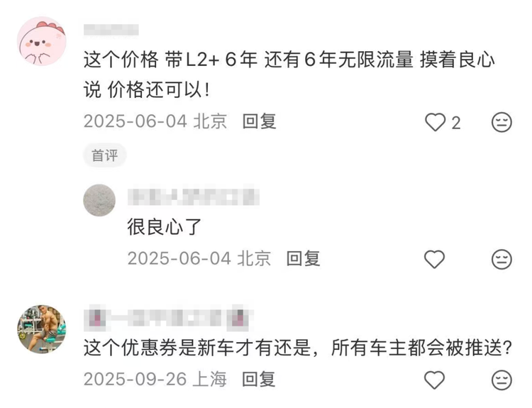This screenshot has height=408, width=532.
Task: Dislike the 优惠券 question comment
Action: [x=501, y=380]
